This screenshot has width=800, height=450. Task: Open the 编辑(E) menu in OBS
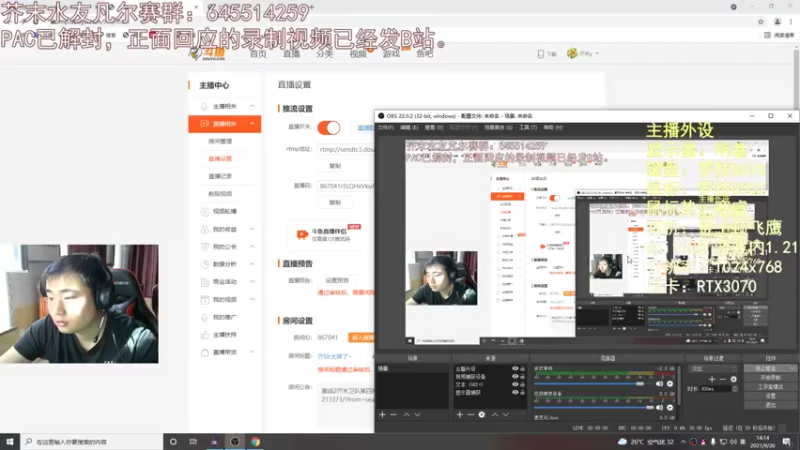pyautogui.click(x=409, y=128)
